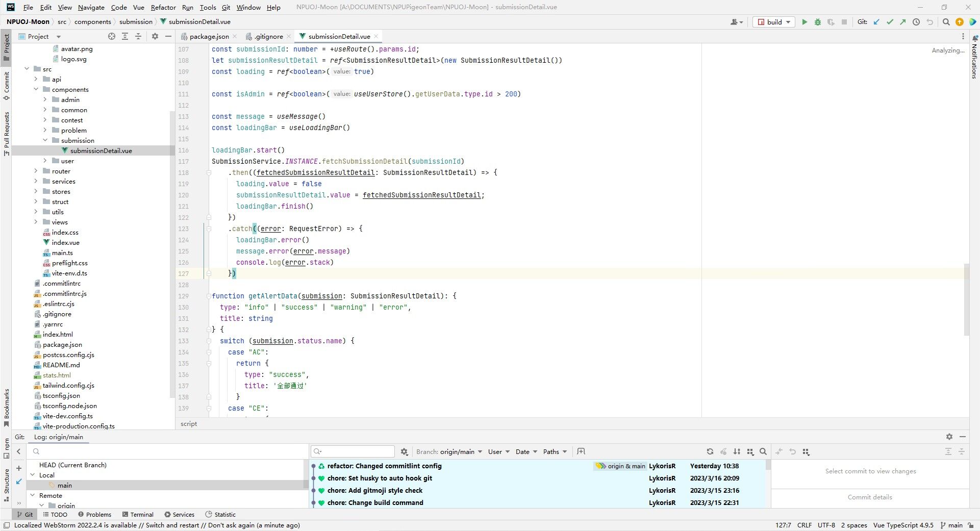Select opened file in Project tree
980x531 pixels.
coord(112,36)
